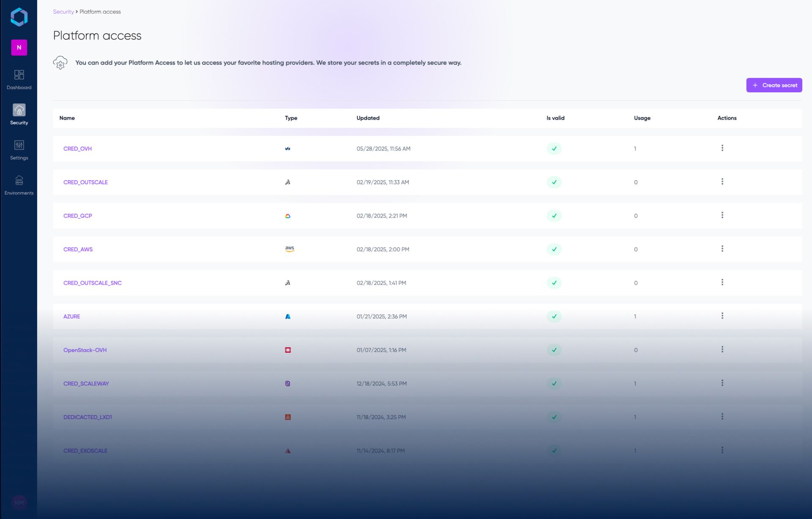812x519 pixels.
Task: Open the CRED_SCALEWAY credential
Action: [x=86, y=384]
